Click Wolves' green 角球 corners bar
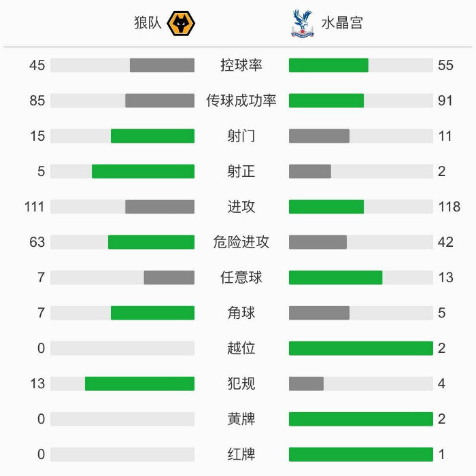Image resolution: width=476 pixels, height=476 pixels. (x=152, y=313)
